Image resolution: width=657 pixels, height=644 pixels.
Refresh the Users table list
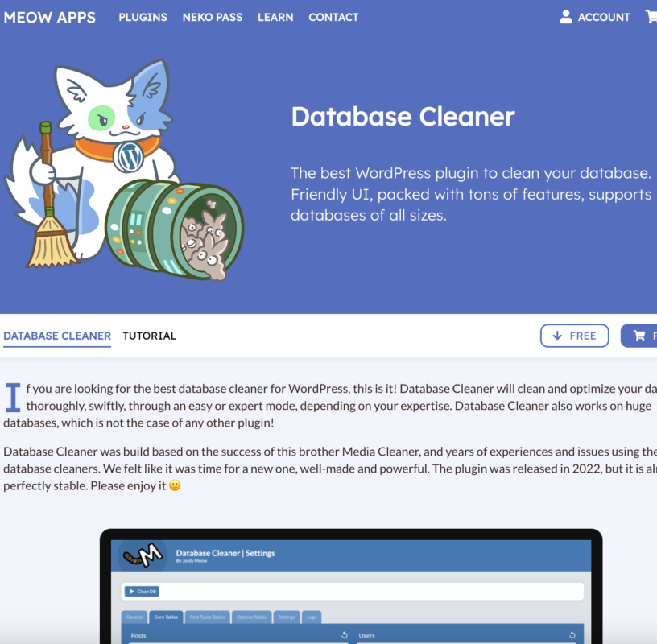click(x=573, y=634)
